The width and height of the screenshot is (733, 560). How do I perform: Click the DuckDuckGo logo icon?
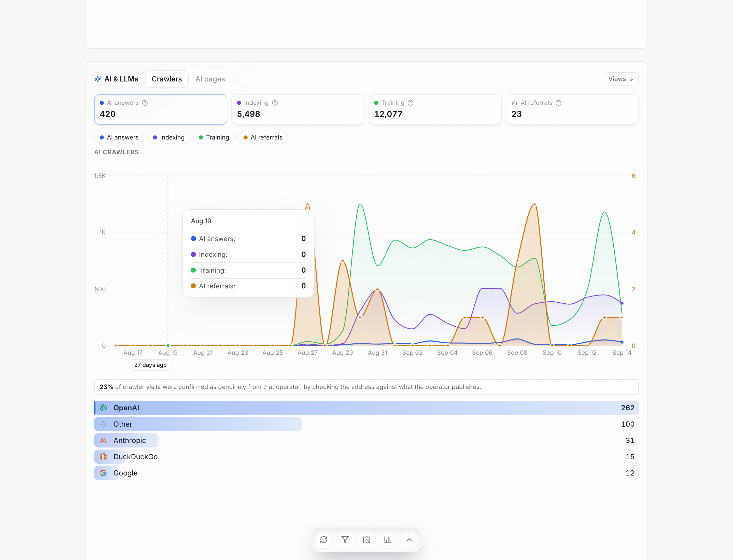[103, 457]
